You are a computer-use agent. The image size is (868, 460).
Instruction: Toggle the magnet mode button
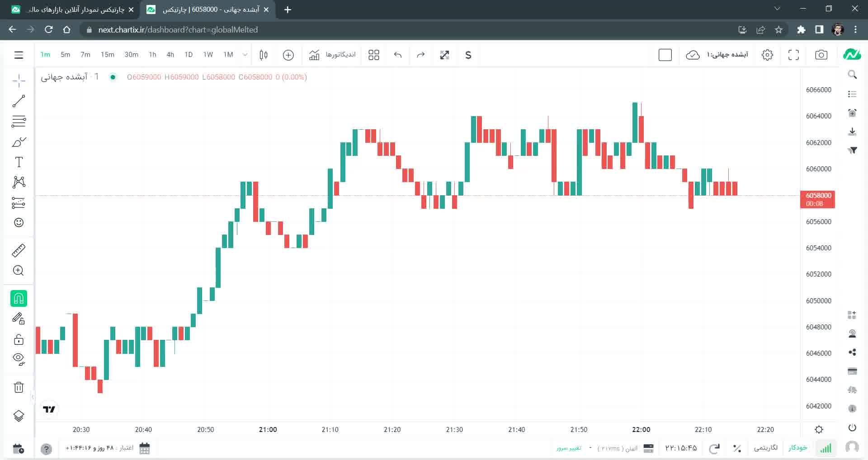point(19,299)
